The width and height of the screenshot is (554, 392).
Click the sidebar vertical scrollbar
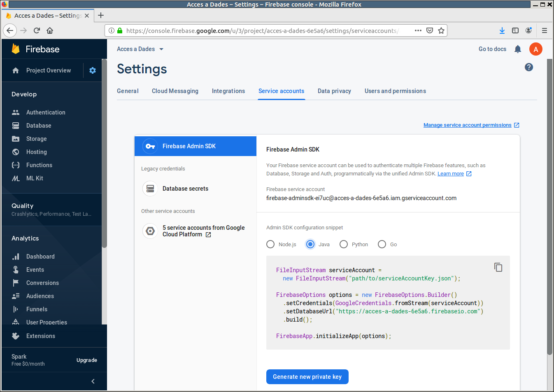pyautogui.click(x=105, y=165)
